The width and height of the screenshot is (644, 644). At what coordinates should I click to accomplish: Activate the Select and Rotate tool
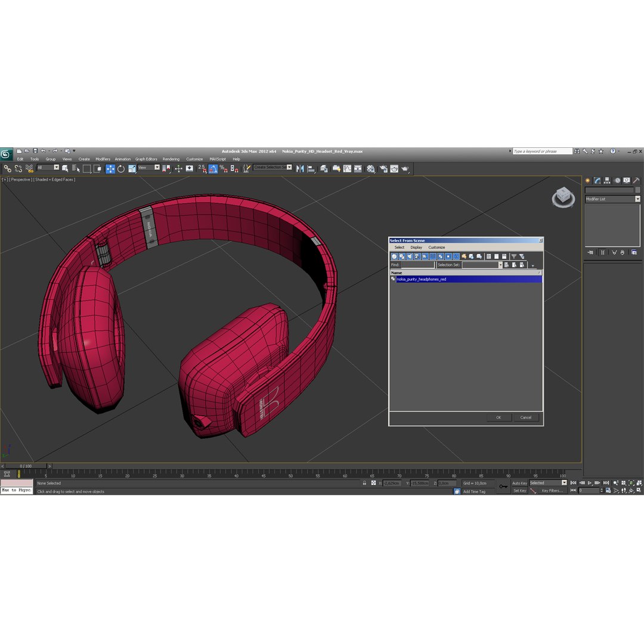click(121, 168)
